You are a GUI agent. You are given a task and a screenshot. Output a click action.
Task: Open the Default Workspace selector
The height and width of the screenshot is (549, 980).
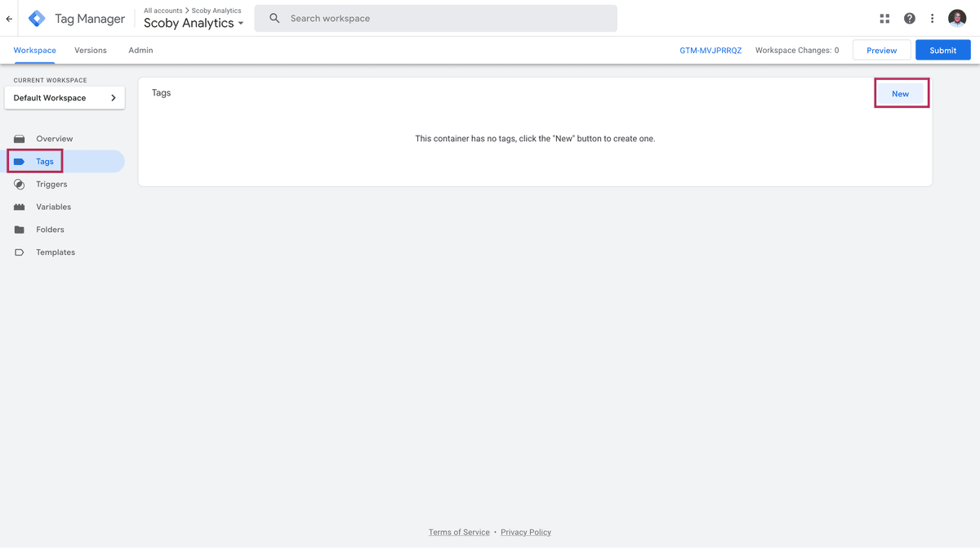(x=65, y=98)
